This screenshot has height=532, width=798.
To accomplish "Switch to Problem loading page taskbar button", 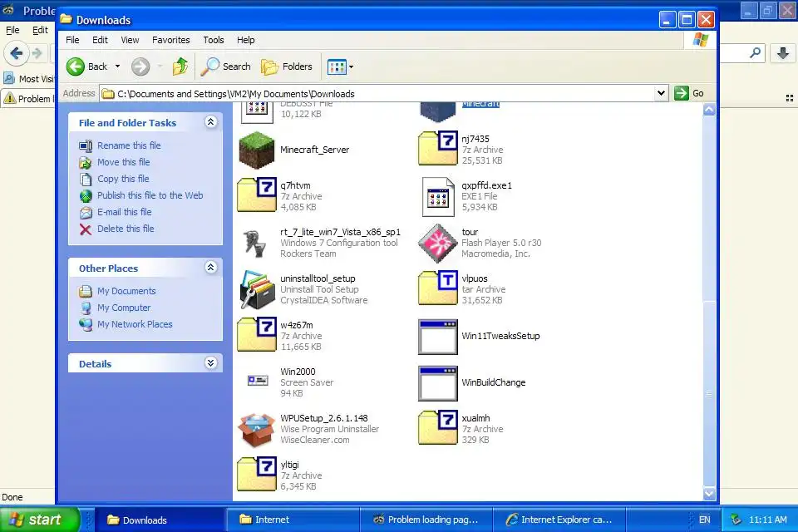I will [426, 520].
